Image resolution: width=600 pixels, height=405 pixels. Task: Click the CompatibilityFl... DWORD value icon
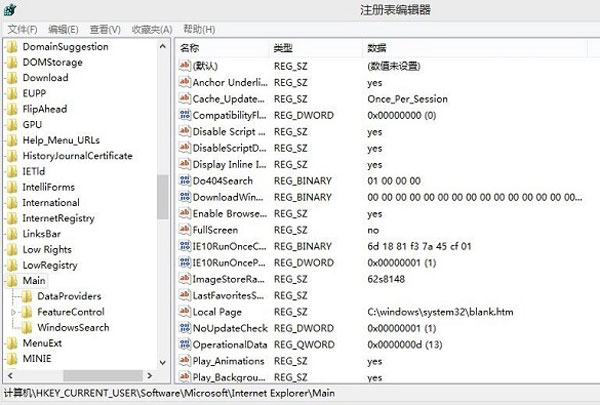(x=184, y=115)
